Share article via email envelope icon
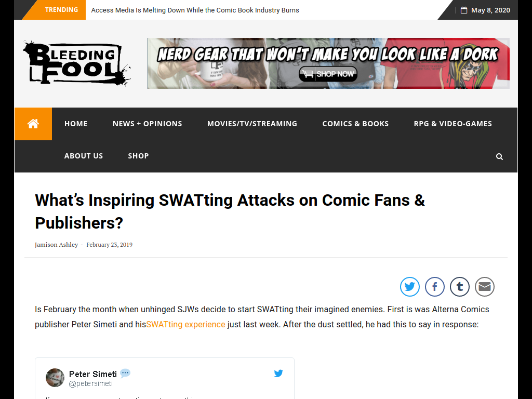This screenshot has width=532, height=399. pyautogui.click(x=485, y=287)
